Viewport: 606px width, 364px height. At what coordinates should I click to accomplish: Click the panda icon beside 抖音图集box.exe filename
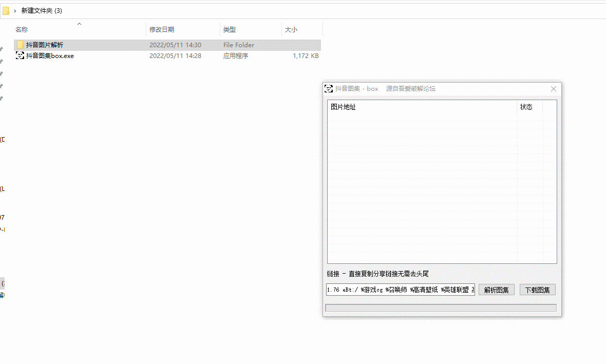[20, 55]
